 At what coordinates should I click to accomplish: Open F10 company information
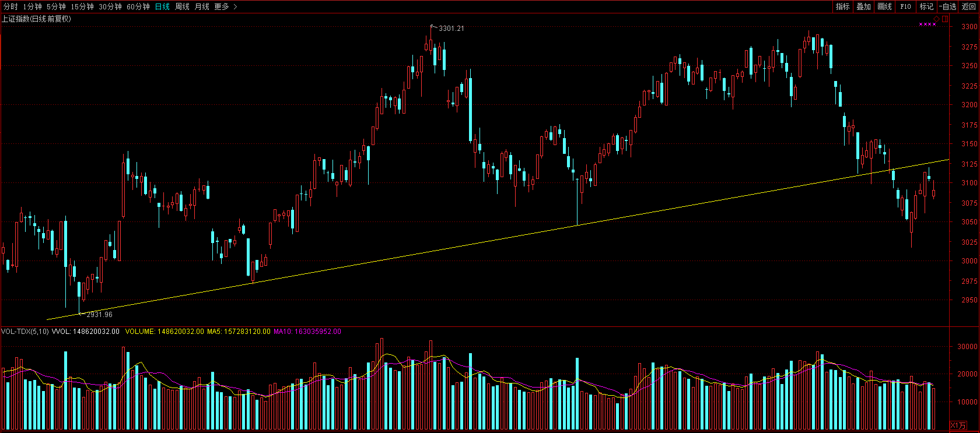coord(905,6)
